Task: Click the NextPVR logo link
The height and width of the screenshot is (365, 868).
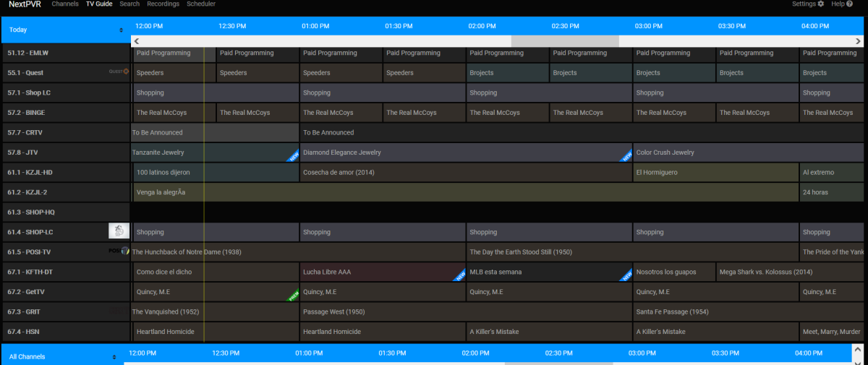Action: click(x=25, y=4)
